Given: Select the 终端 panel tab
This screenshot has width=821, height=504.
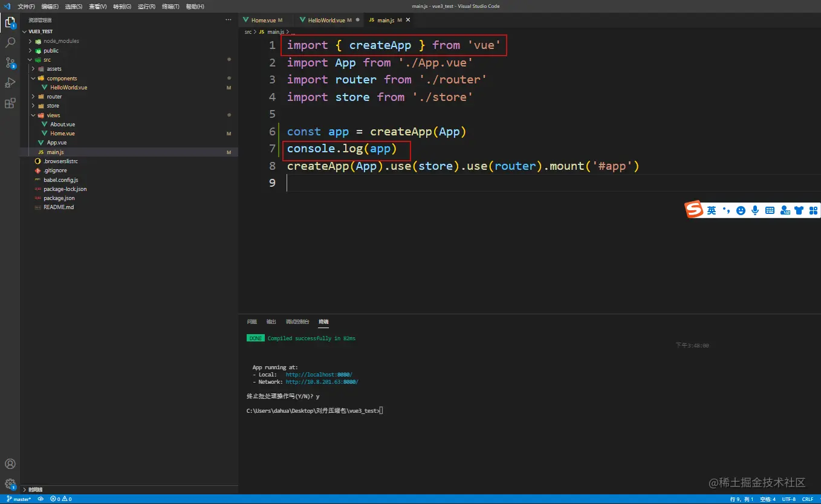Looking at the screenshot, I should click(323, 321).
